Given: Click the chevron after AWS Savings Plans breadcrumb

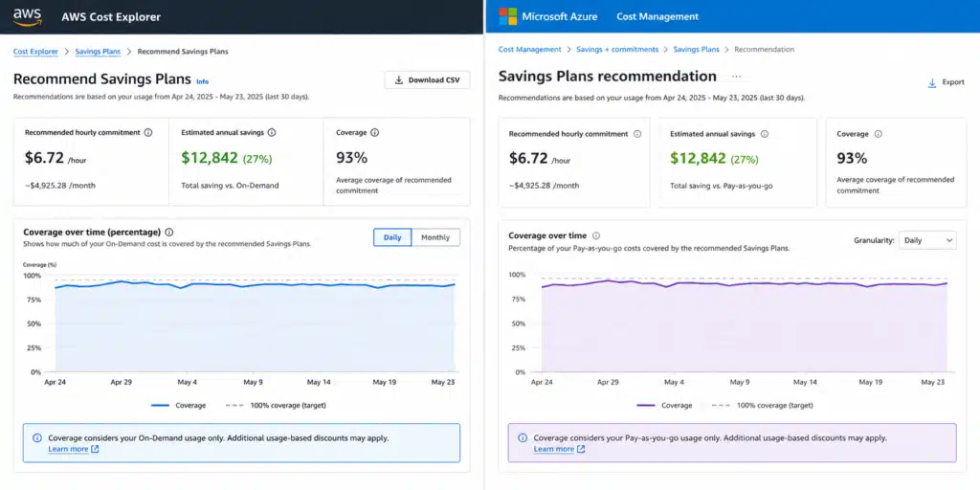Looking at the screenshot, I should click(x=129, y=52).
